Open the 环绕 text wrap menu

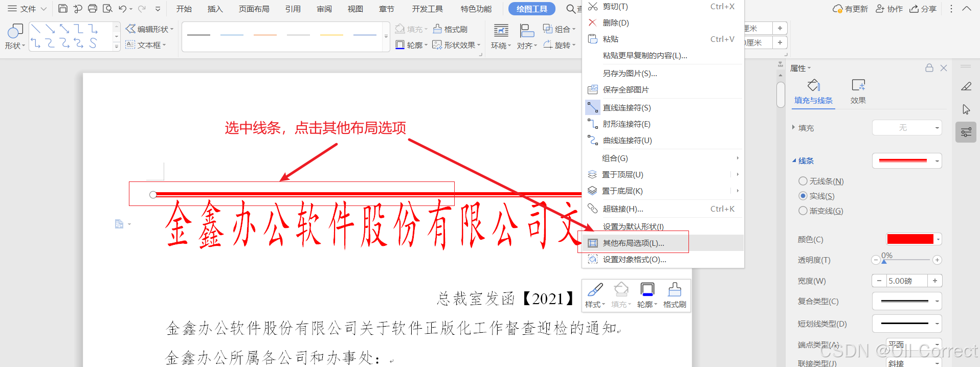coord(501,37)
